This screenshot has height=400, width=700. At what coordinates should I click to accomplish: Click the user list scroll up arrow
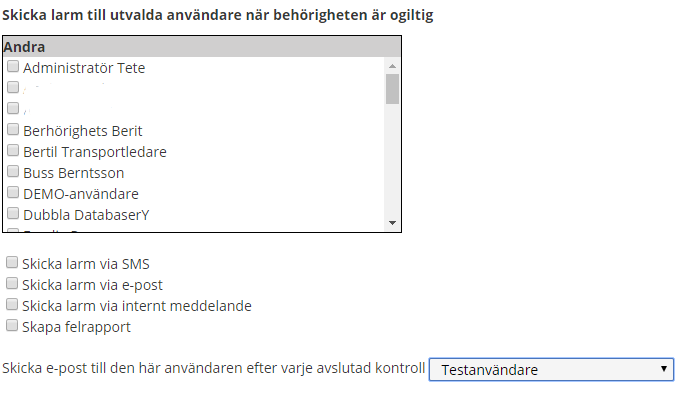pos(392,64)
